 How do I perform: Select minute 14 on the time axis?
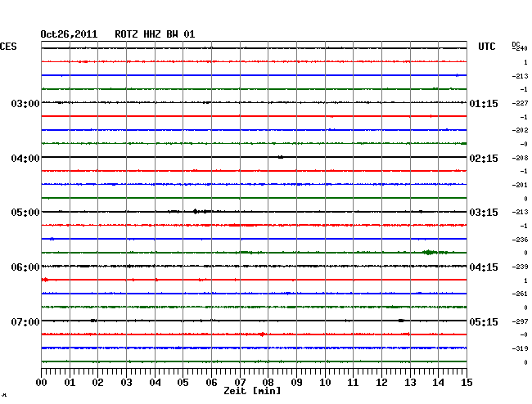click(x=438, y=382)
